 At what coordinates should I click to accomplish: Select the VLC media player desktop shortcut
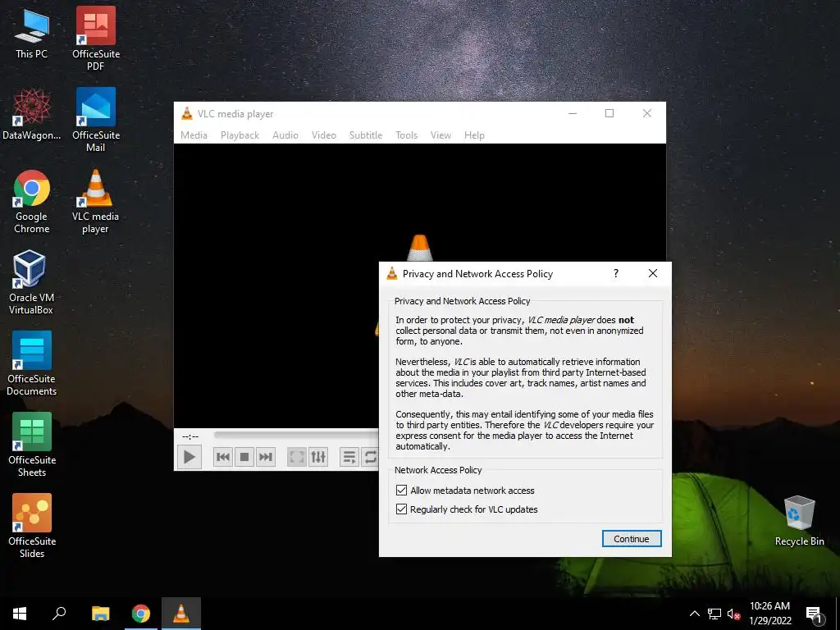coord(95,202)
